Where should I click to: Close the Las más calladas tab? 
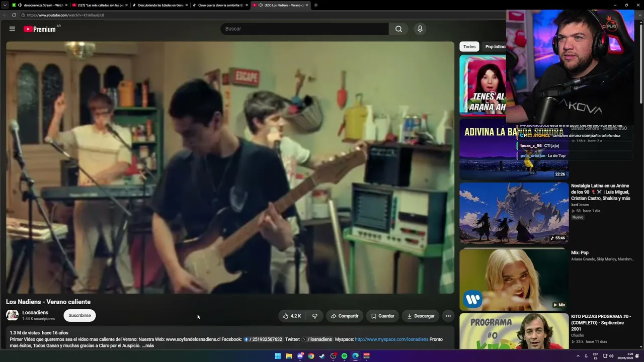coord(126,5)
